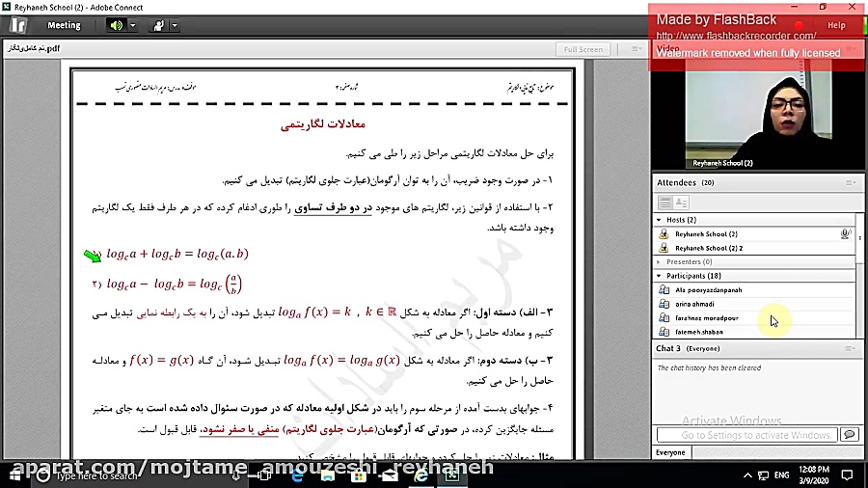
Task: Open the Share pod options menu
Action: click(x=637, y=49)
